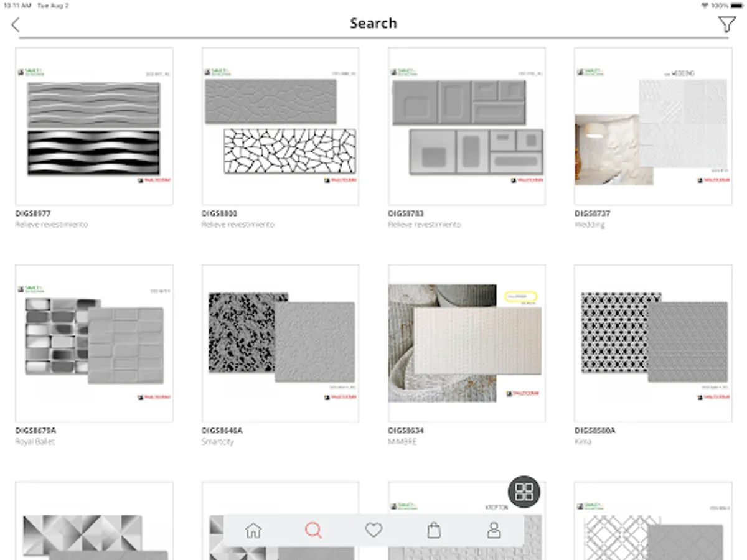747x560 pixels.
Task: Open the DIGS8634 MIMBRE thumbnail
Action: pyautogui.click(x=467, y=343)
